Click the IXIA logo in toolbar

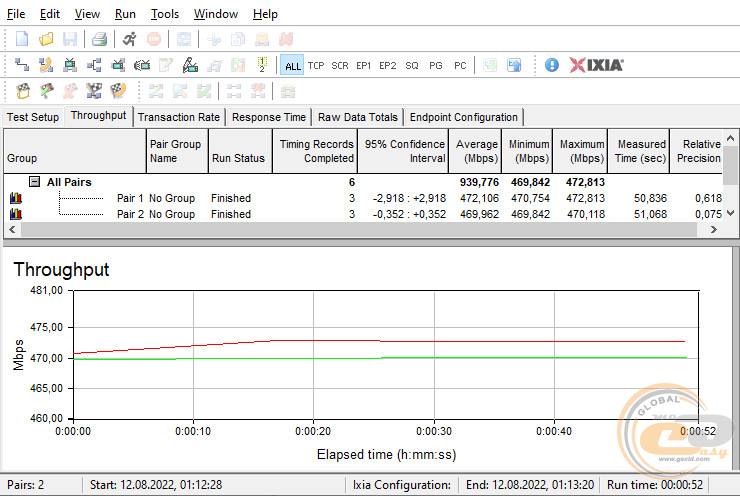click(597, 65)
